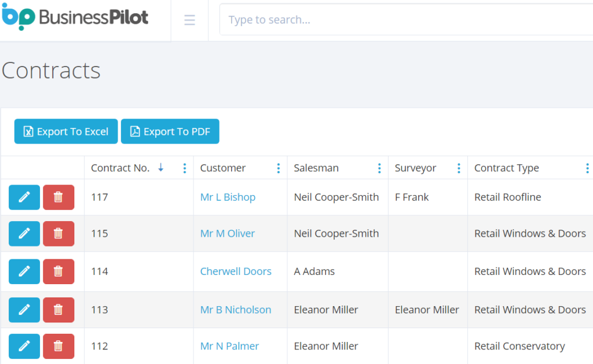Open customer Mr M Oliver
The height and width of the screenshot is (364, 593).
(227, 233)
